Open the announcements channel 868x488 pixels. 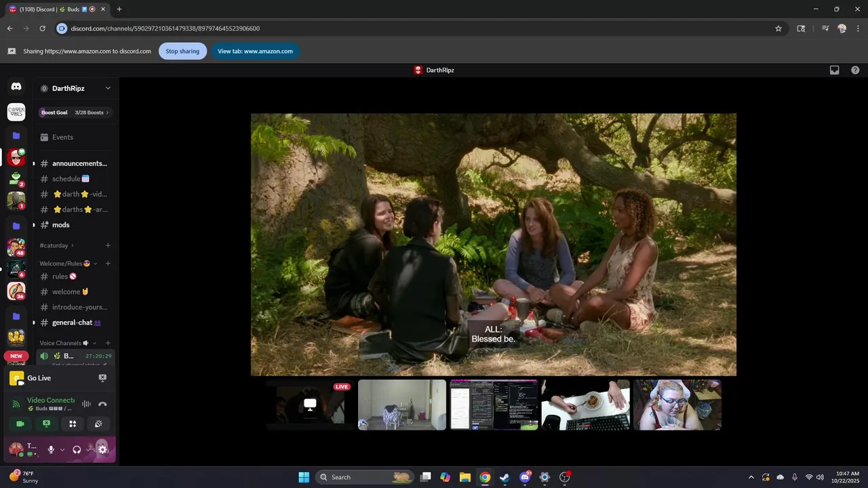coord(75,163)
